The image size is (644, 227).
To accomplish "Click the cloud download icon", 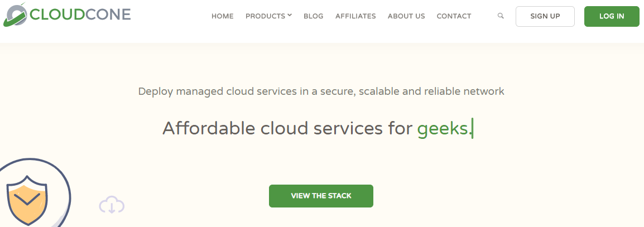I will 112,205.
